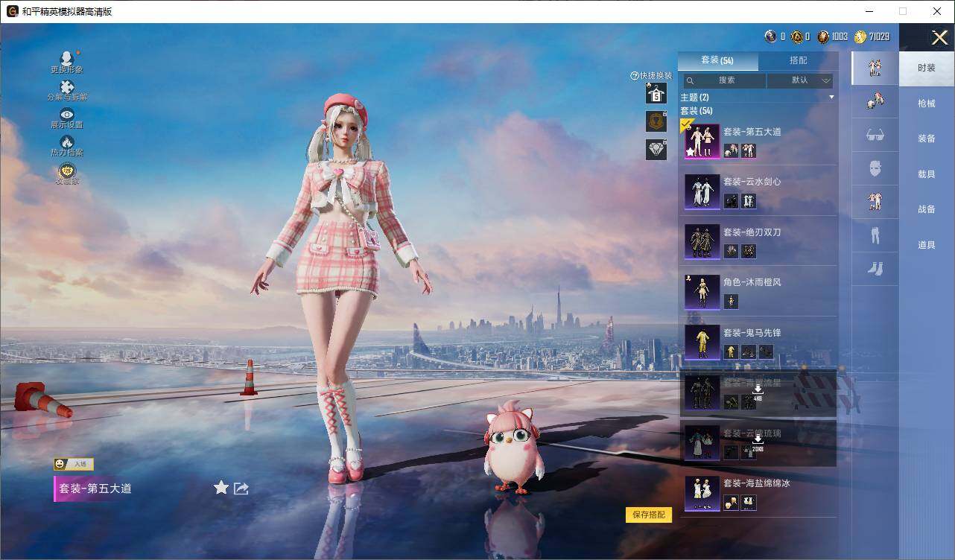The image size is (955, 560).
Task: Select the shoes category icon
Action: tap(875, 268)
